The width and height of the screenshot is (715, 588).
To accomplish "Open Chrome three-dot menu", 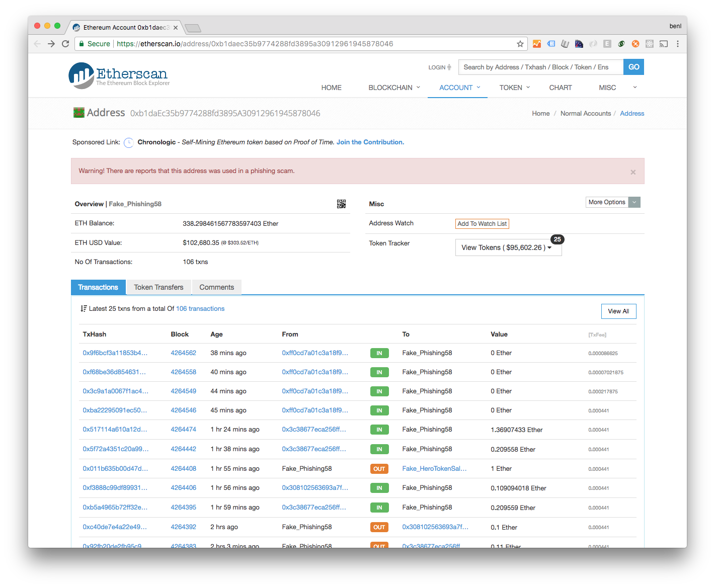I will [x=678, y=44].
